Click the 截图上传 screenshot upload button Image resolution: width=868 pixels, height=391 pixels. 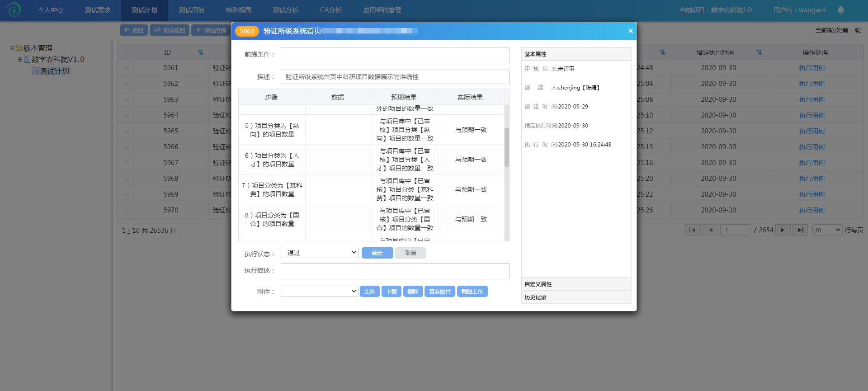coord(472,292)
